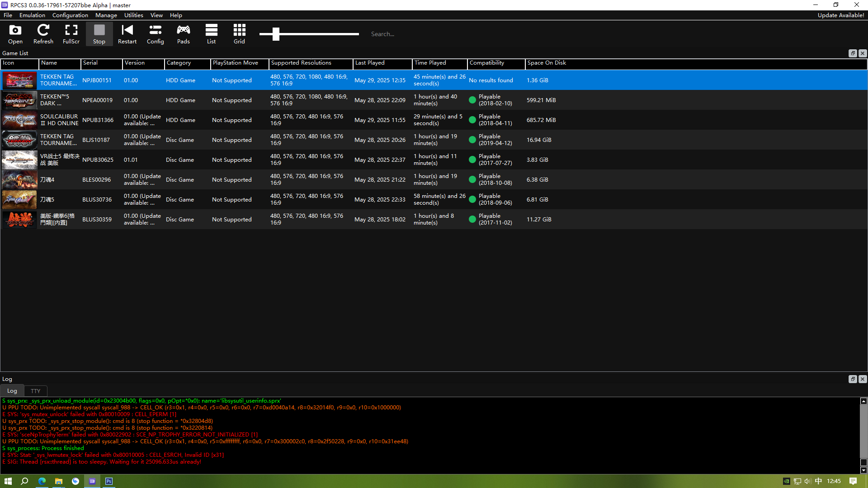The image size is (868, 488).
Task: Sort by Last Played column header
Action: tap(382, 63)
